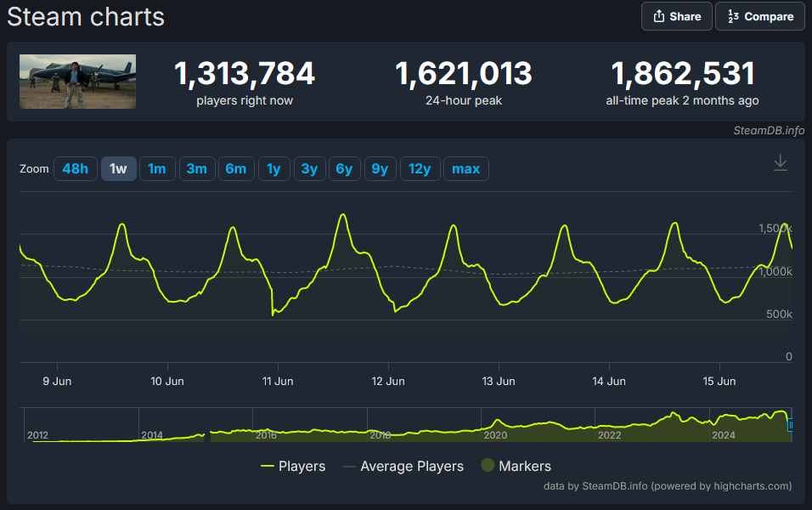Click the 11 Jun axis label
This screenshot has height=510, width=812.
(278, 382)
